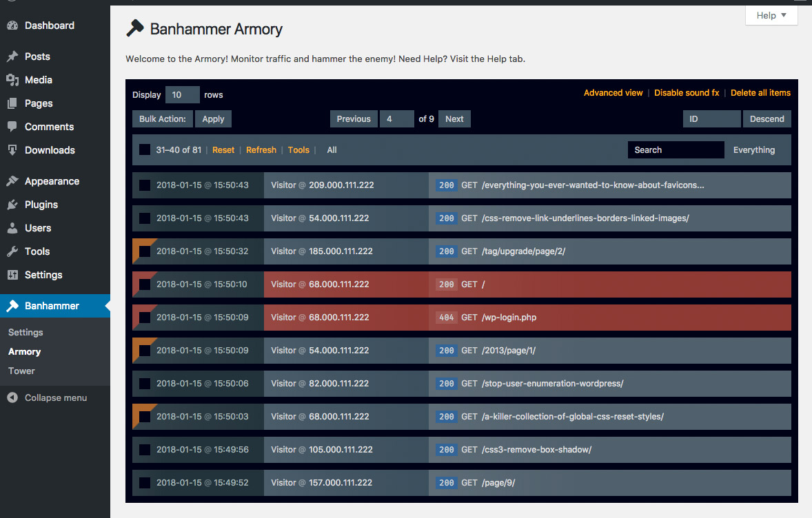The height and width of the screenshot is (518, 812).
Task: Click the Settings sliders icon
Action: tap(12, 275)
